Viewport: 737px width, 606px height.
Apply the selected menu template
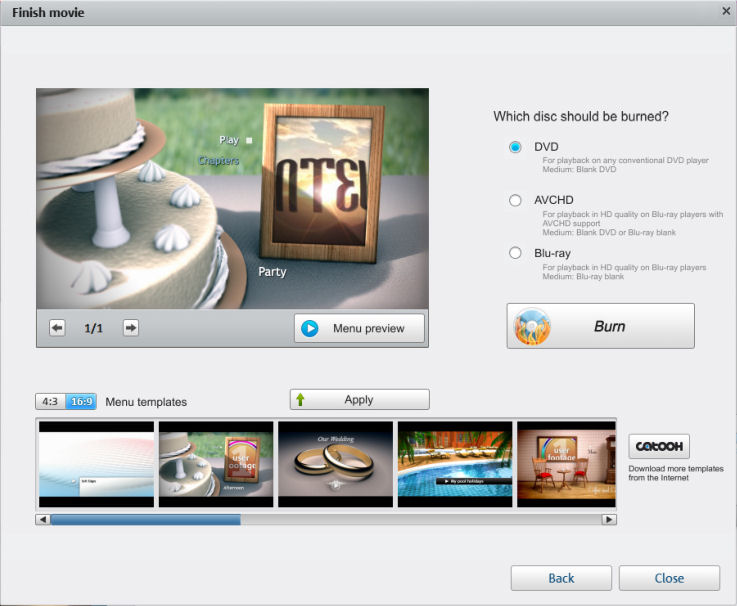pyautogui.click(x=359, y=400)
